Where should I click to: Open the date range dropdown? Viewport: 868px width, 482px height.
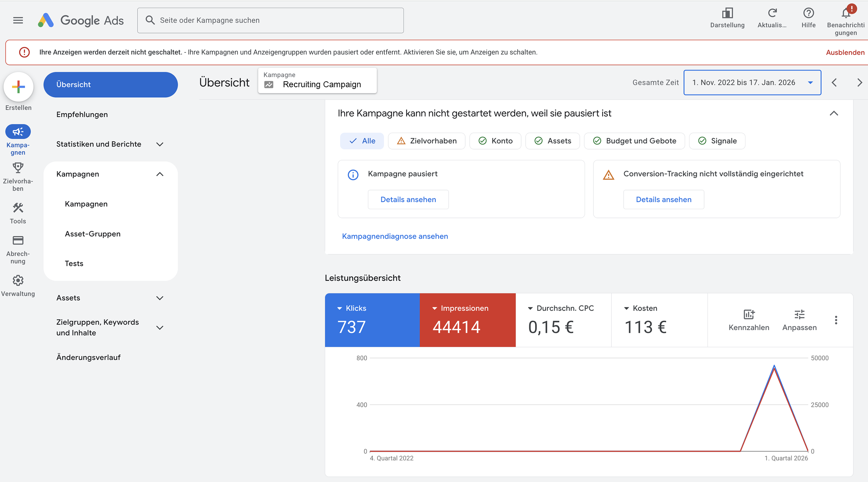coord(752,82)
